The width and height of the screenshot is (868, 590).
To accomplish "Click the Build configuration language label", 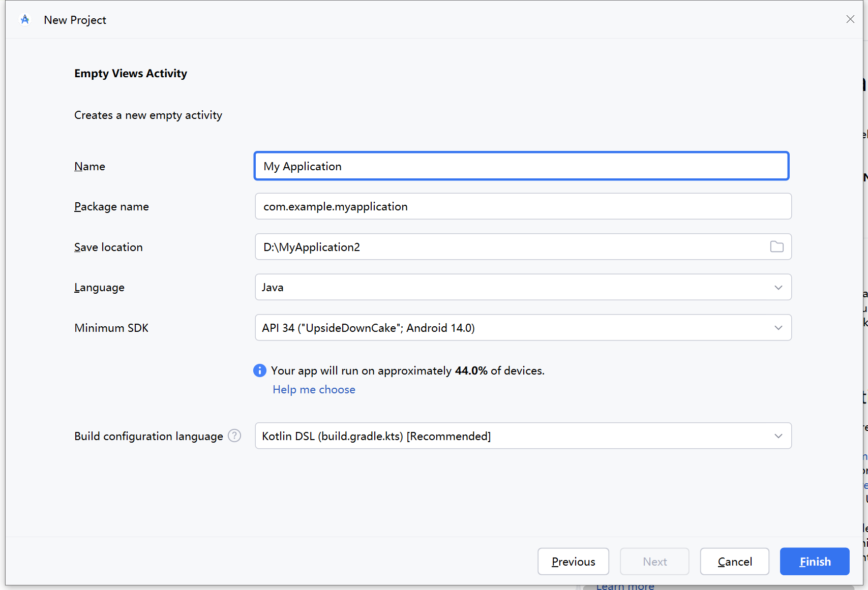I will tap(148, 437).
